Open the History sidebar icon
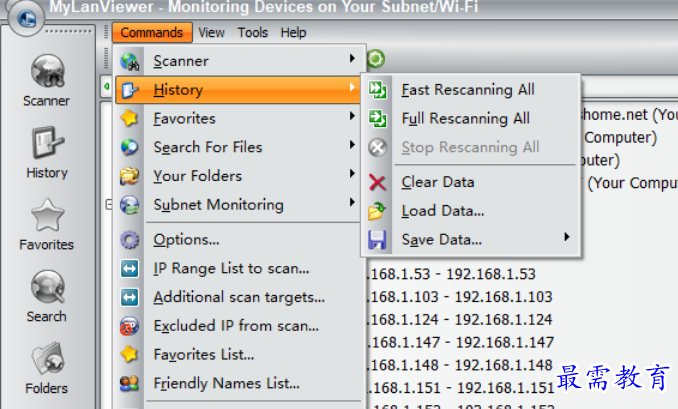This screenshot has height=409, width=678. pos(46,151)
